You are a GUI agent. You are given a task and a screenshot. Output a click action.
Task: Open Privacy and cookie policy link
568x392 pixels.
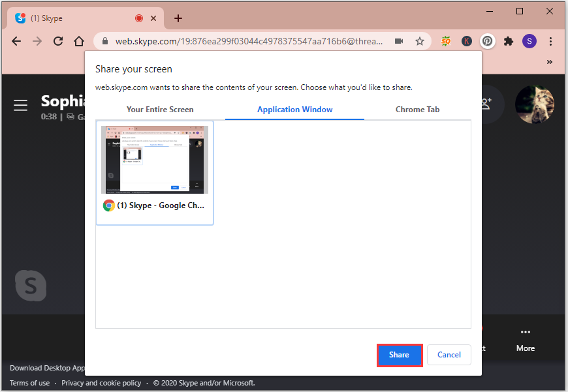(x=101, y=383)
